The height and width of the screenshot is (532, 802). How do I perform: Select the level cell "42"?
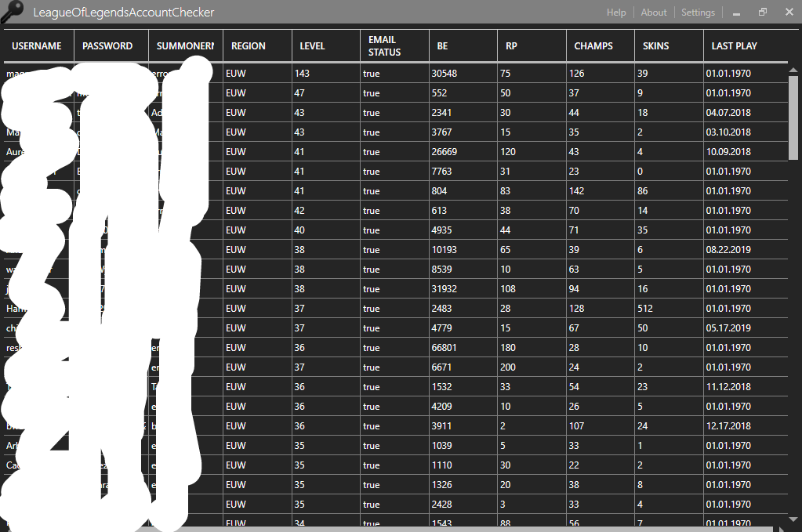pyautogui.click(x=326, y=211)
